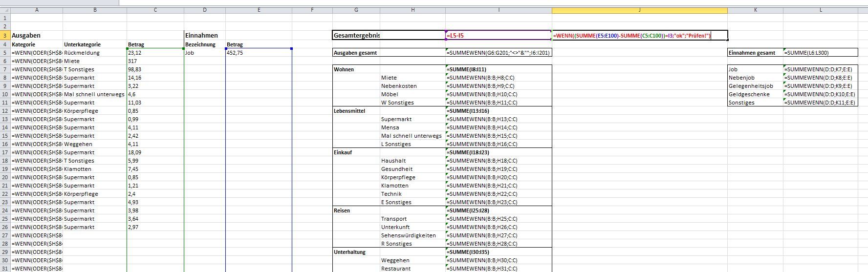Select the amount cell 2,97
868x272 pixels.
[x=155, y=227]
